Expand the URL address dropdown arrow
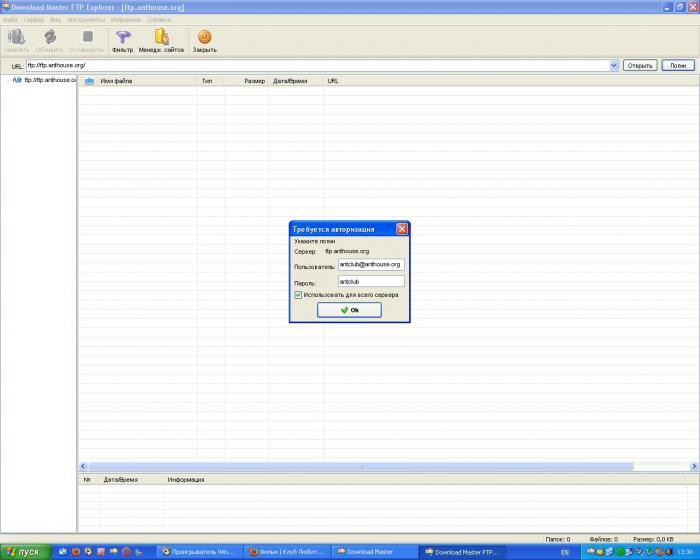Screen dimensions: 700x560 pyautogui.click(x=613, y=65)
